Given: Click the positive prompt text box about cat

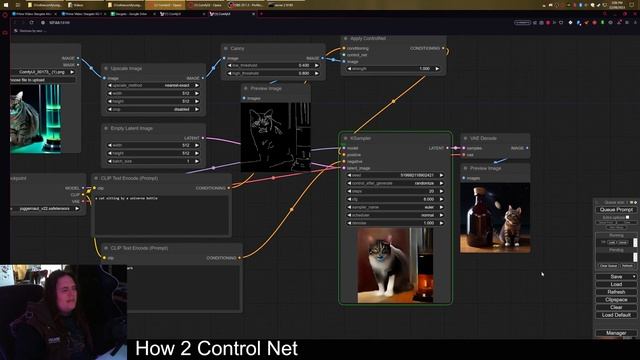Looking at the screenshot, I should 161,215.
